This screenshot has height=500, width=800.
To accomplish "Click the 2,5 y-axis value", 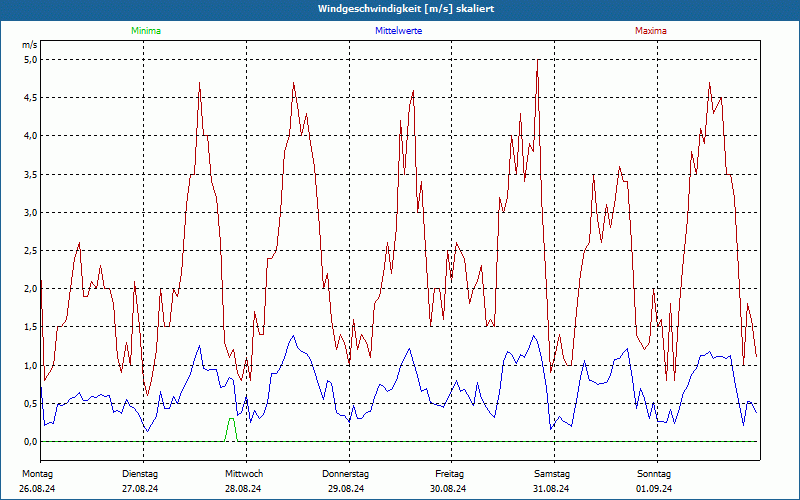I will pyautogui.click(x=31, y=251).
